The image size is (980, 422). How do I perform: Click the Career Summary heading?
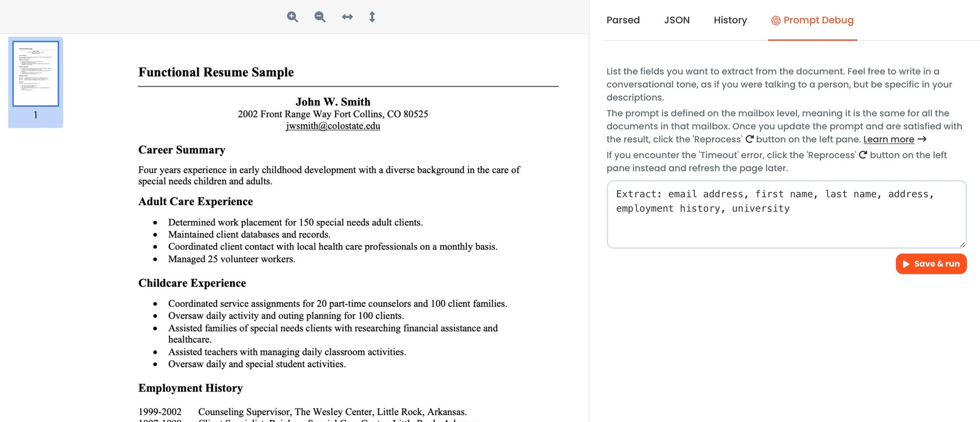point(182,150)
